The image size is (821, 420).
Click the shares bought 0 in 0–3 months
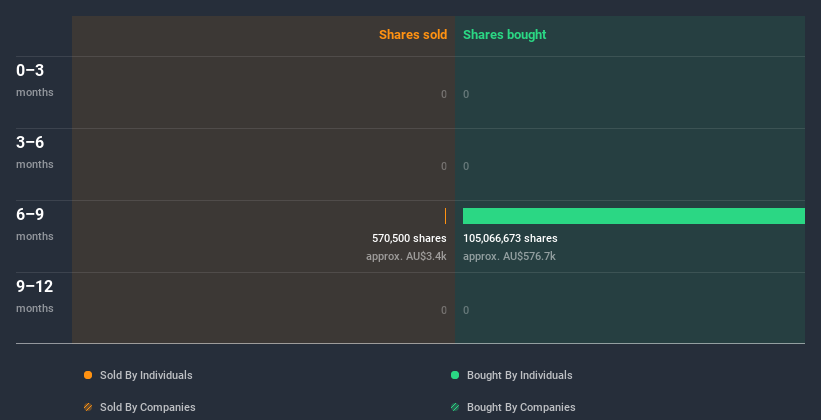466,94
